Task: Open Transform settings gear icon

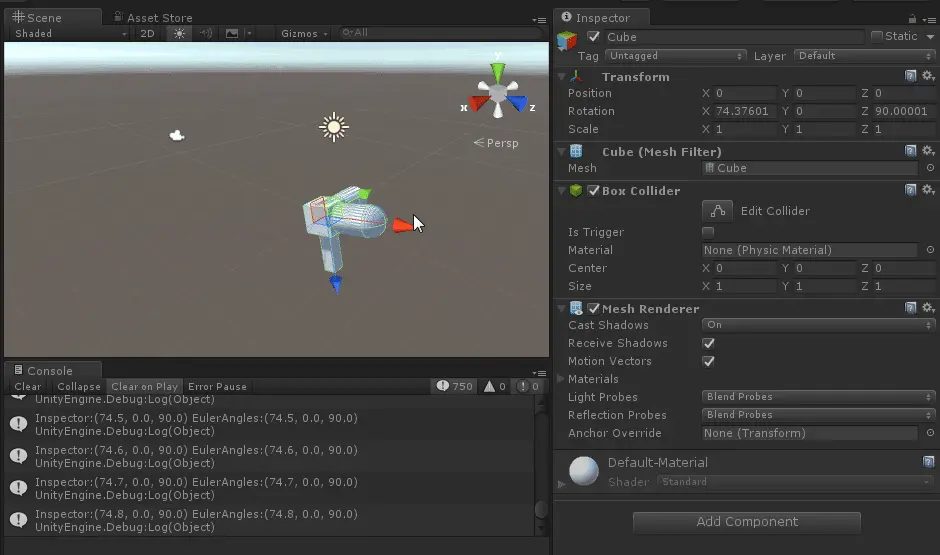Action: 928,76
